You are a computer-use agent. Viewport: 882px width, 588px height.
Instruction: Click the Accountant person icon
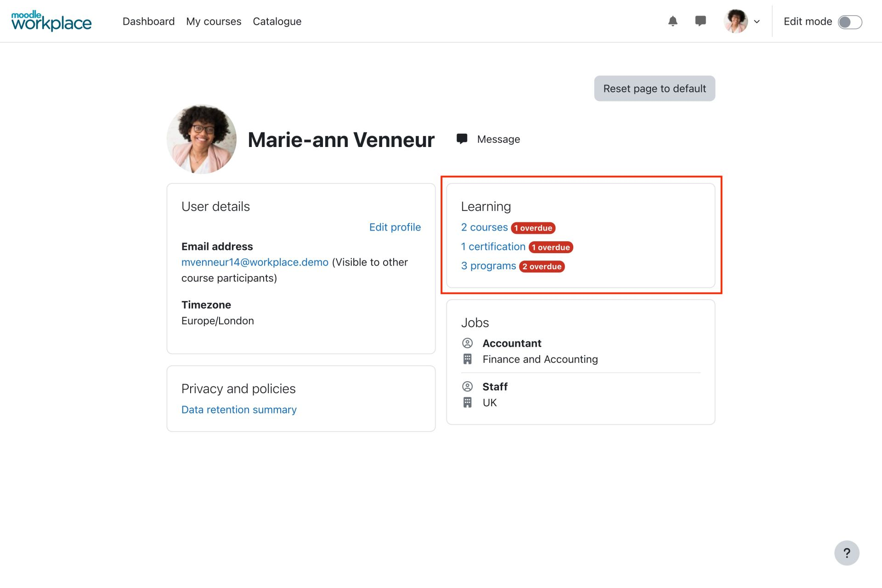coord(467,343)
